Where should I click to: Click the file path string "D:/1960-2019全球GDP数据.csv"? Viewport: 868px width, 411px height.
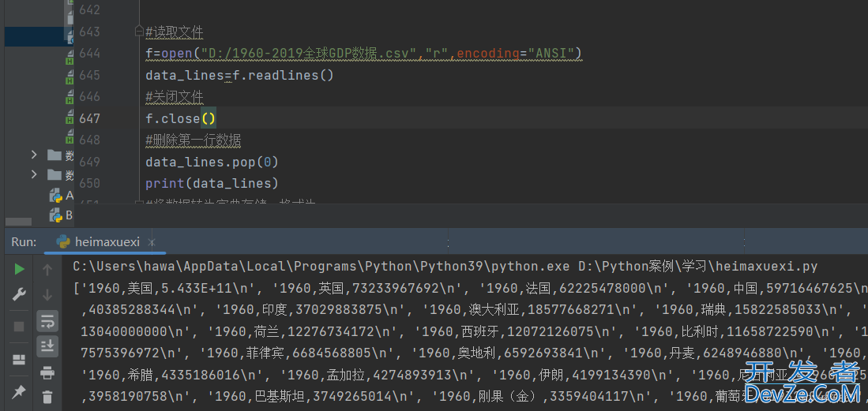click(309, 53)
